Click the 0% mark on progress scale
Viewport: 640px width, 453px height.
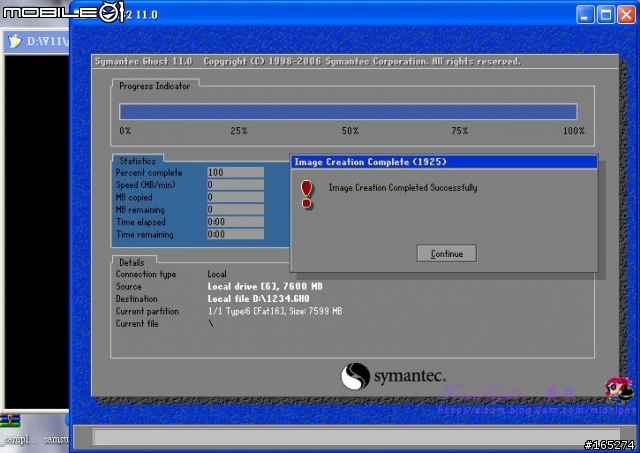(125, 131)
